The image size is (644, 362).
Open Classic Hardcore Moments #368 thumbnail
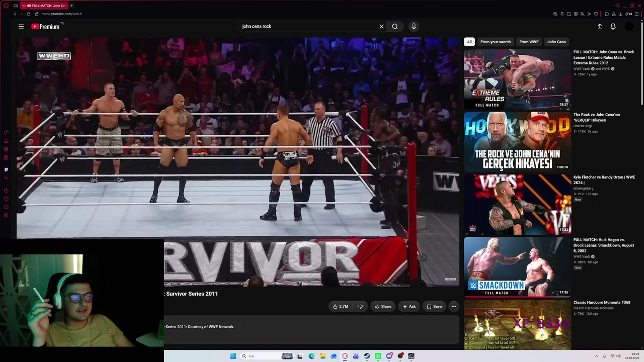[x=517, y=325]
